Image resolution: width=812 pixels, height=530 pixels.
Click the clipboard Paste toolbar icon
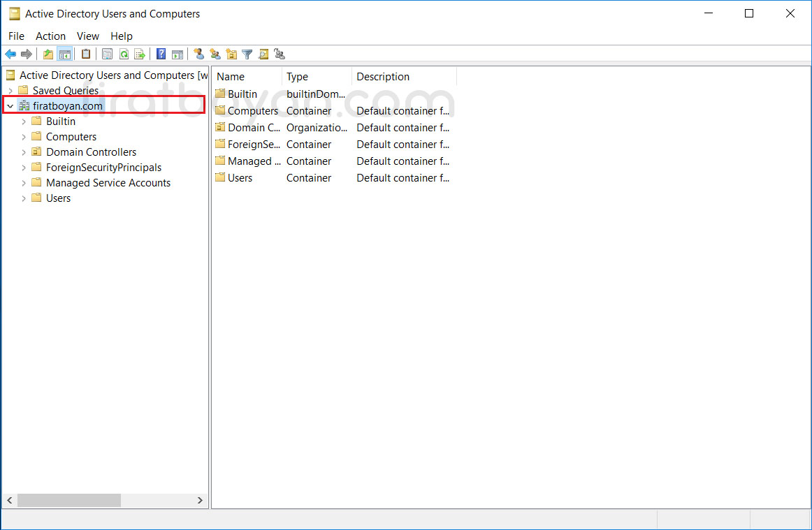(x=86, y=54)
